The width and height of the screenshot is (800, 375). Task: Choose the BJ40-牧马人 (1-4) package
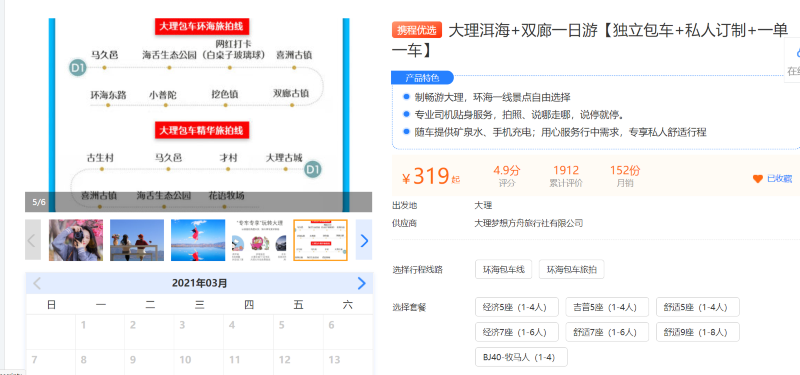point(521,357)
